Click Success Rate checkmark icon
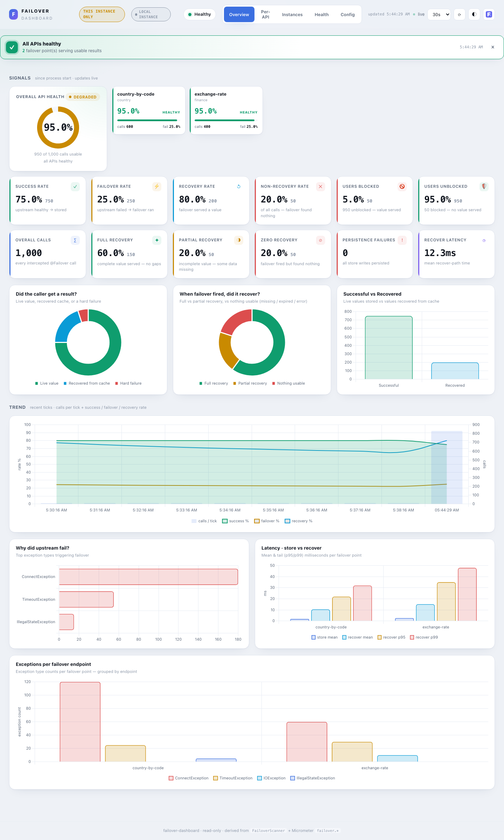 75,187
